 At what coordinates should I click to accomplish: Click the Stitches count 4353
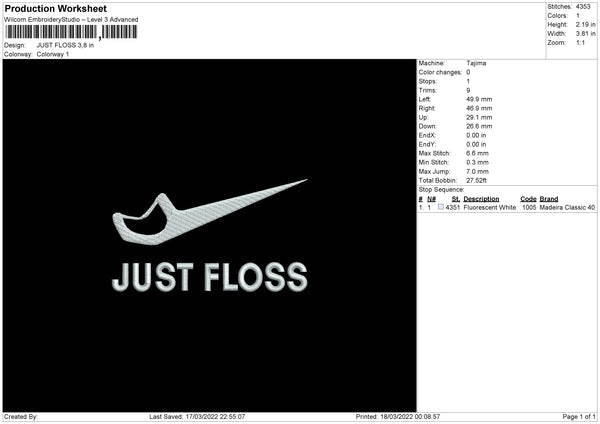pyautogui.click(x=583, y=7)
